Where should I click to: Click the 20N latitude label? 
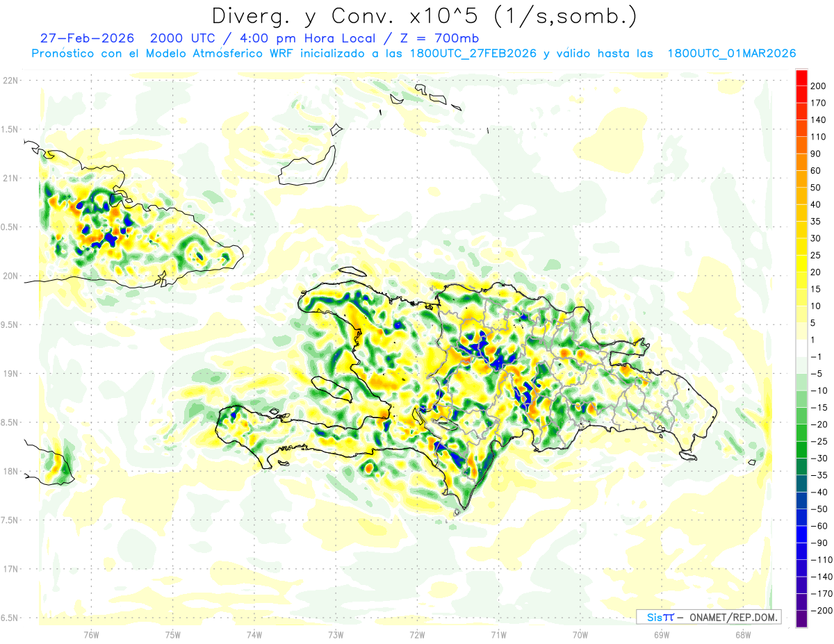click(x=10, y=276)
